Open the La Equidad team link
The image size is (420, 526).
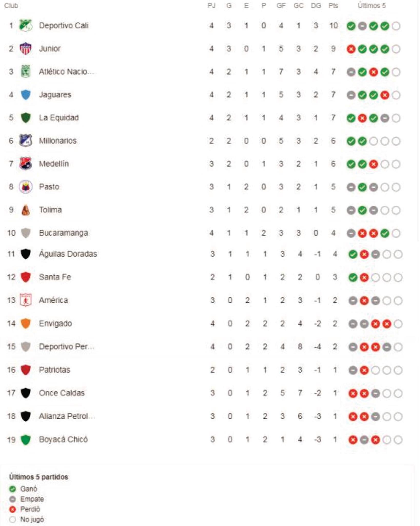[59, 118]
